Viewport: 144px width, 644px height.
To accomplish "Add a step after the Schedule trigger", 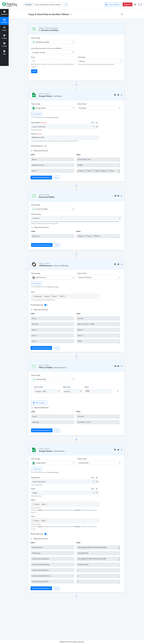I will click(x=76, y=84).
